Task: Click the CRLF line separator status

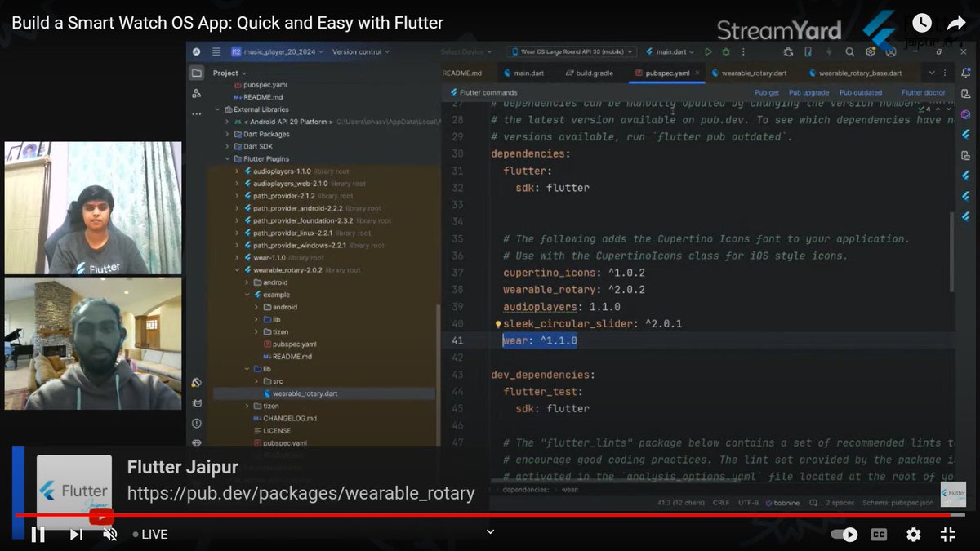Action: [x=721, y=503]
